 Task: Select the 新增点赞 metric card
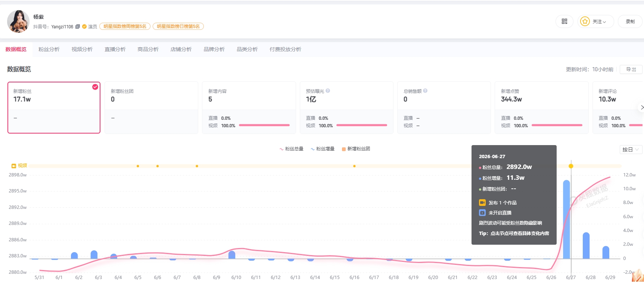point(541,107)
